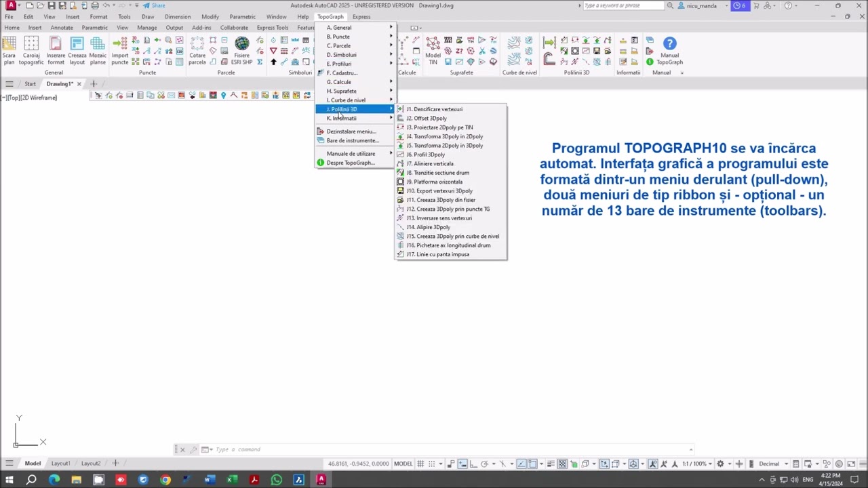Image resolution: width=868 pixels, height=488 pixels.
Task: Click the new drawing plus tab
Action: pyautogui.click(x=93, y=84)
